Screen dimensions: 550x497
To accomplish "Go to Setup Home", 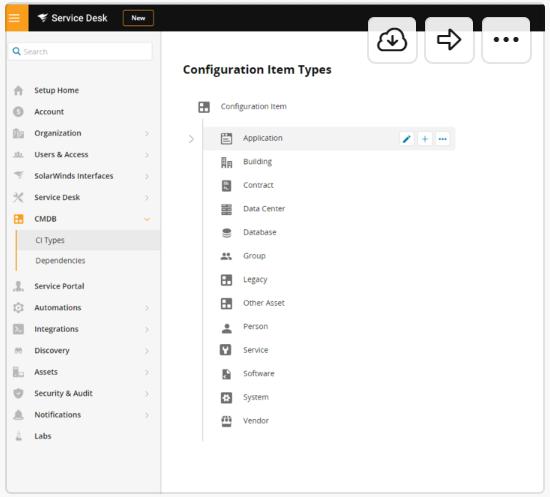I will click(56, 90).
